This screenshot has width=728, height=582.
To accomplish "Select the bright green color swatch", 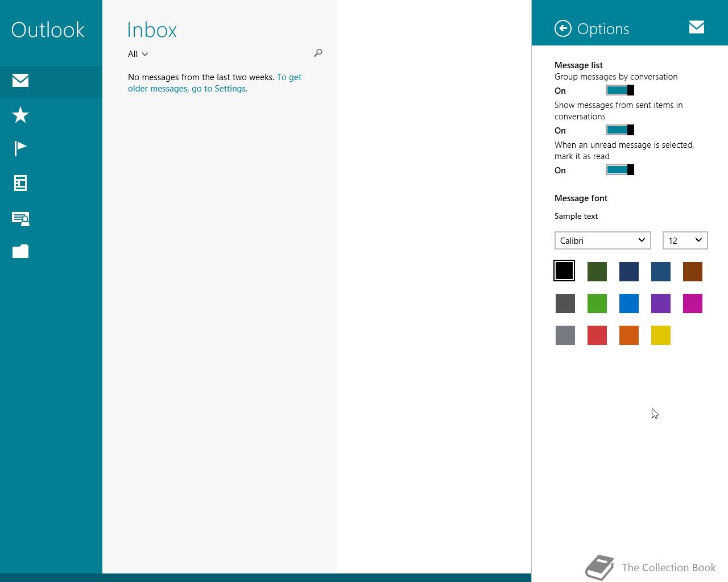I will [x=597, y=304].
